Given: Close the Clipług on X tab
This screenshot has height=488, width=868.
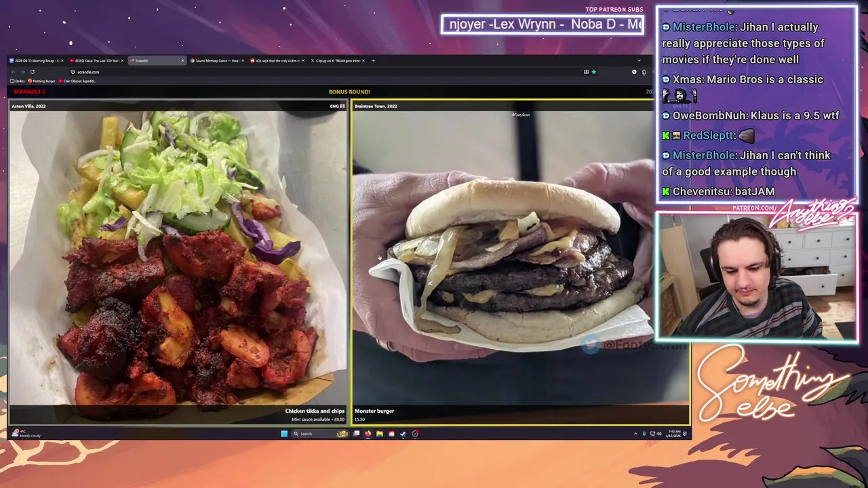Looking at the screenshot, I should point(363,60).
